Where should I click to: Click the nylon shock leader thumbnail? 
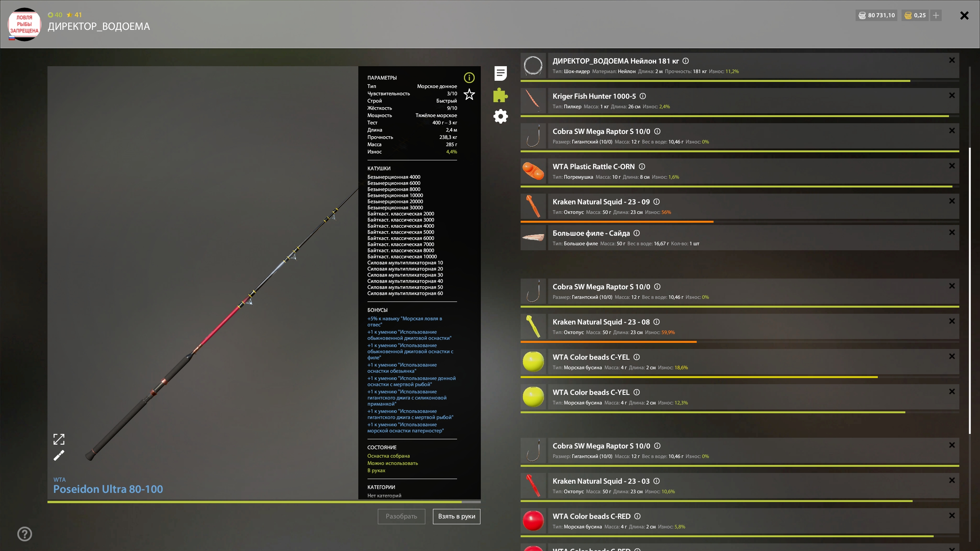tap(533, 66)
